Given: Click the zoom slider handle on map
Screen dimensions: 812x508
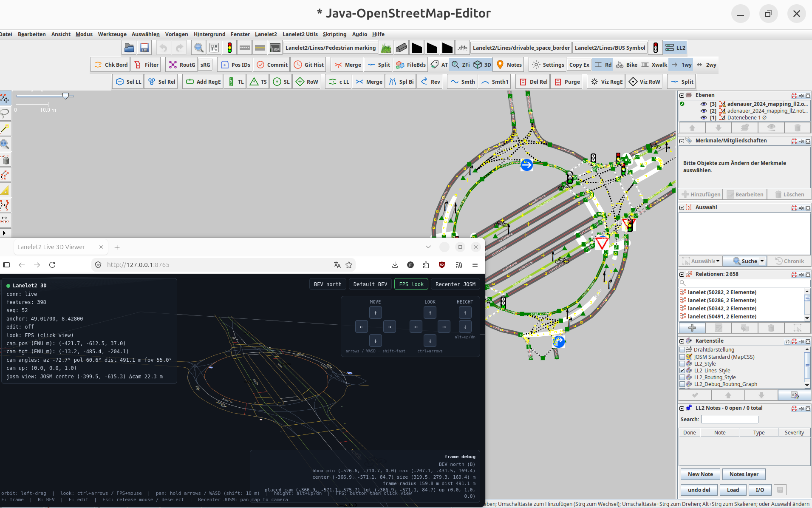Looking at the screenshot, I should (65, 96).
